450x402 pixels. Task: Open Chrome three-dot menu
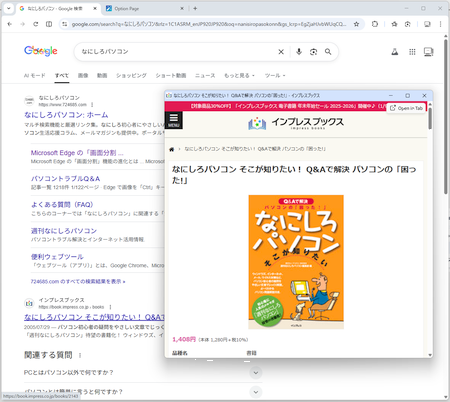pos(440,24)
